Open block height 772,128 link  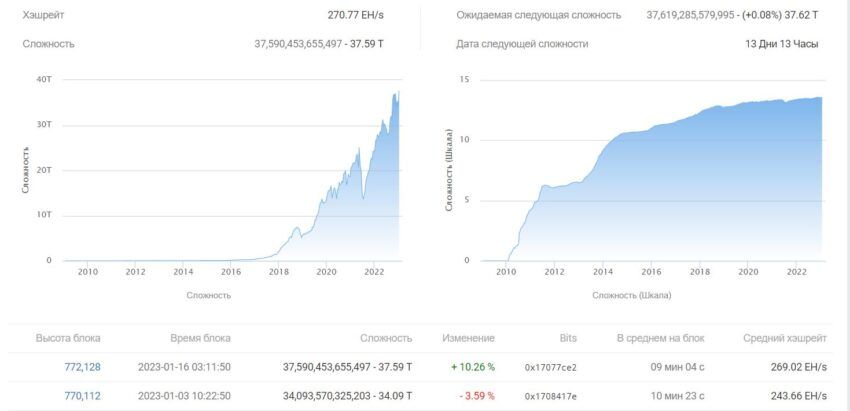(82, 367)
